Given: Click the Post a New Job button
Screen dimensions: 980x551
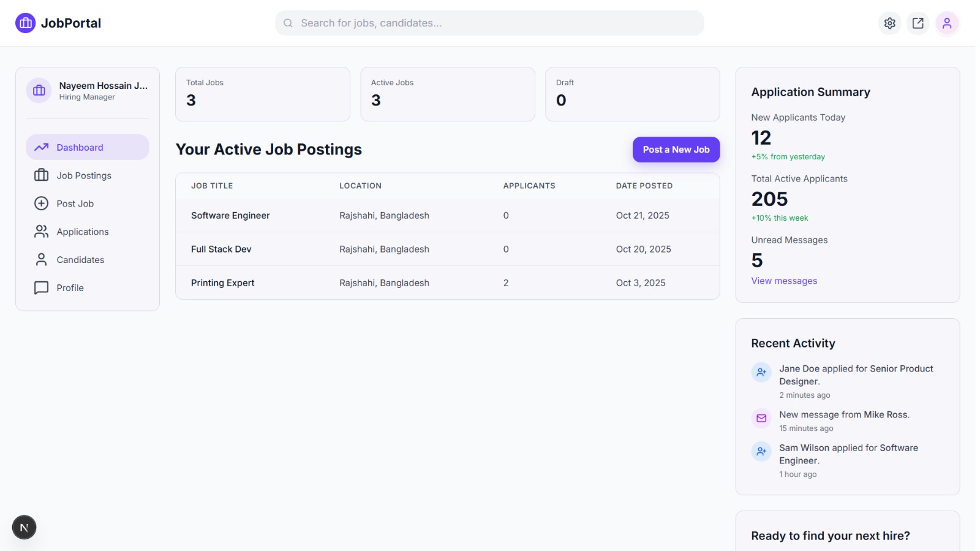Looking at the screenshot, I should [676, 150].
